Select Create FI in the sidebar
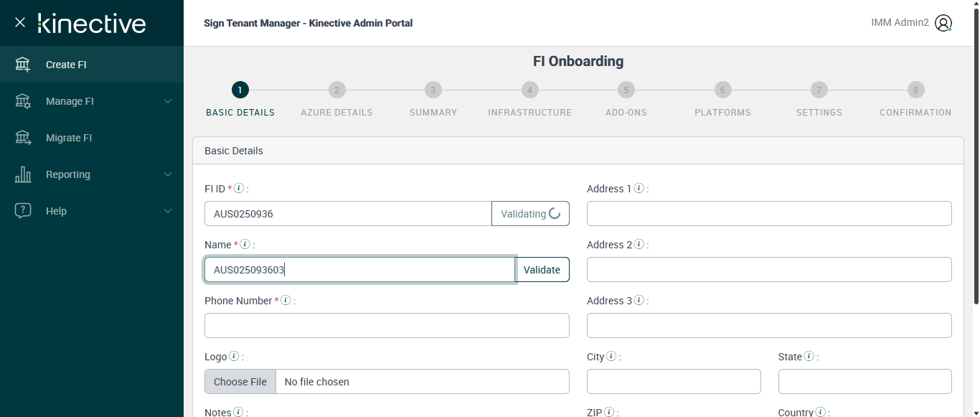Image resolution: width=980 pixels, height=417 pixels. pyautogui.click(x=66, y=65)
